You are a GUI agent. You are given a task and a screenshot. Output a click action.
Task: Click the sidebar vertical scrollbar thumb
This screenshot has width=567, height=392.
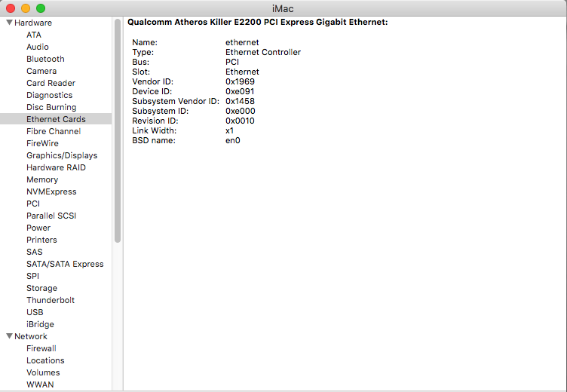tap(117, 130)
